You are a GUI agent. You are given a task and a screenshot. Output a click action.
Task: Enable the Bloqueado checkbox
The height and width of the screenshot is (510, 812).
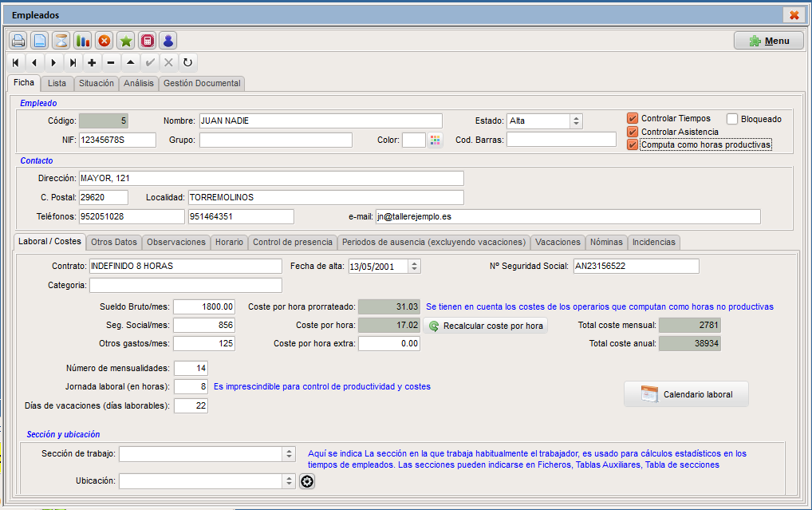coord(732,119)
